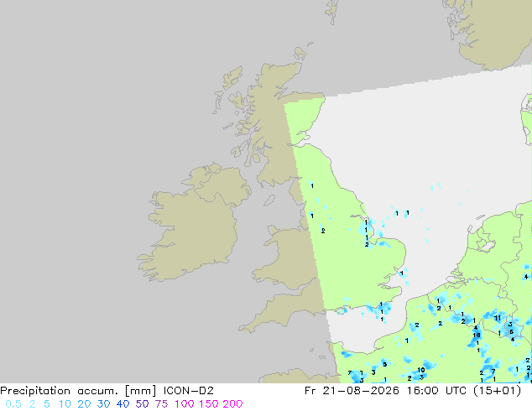Click the 30 value in the bottom legend
This screenshot has width=532, height=411.
pos(103,404)
